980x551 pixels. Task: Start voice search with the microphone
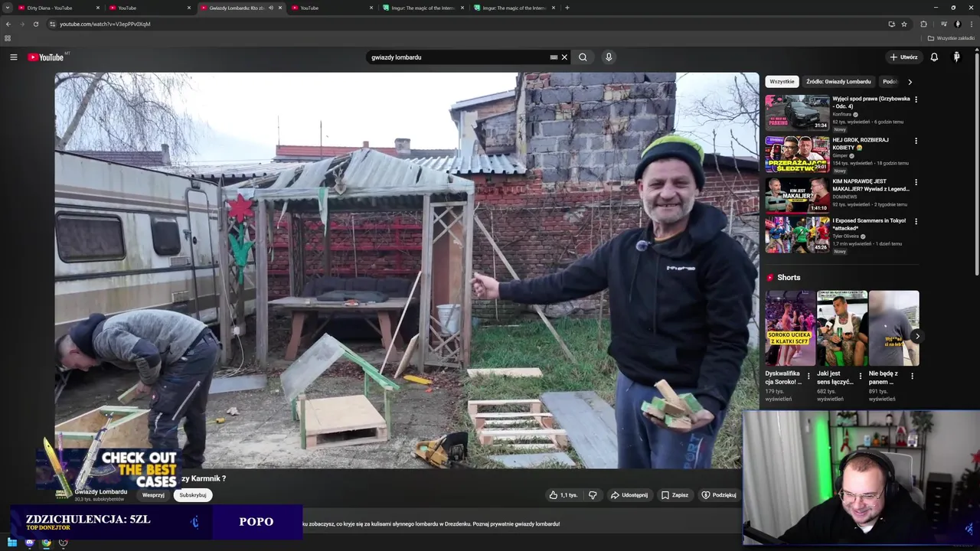pos(609,57)
